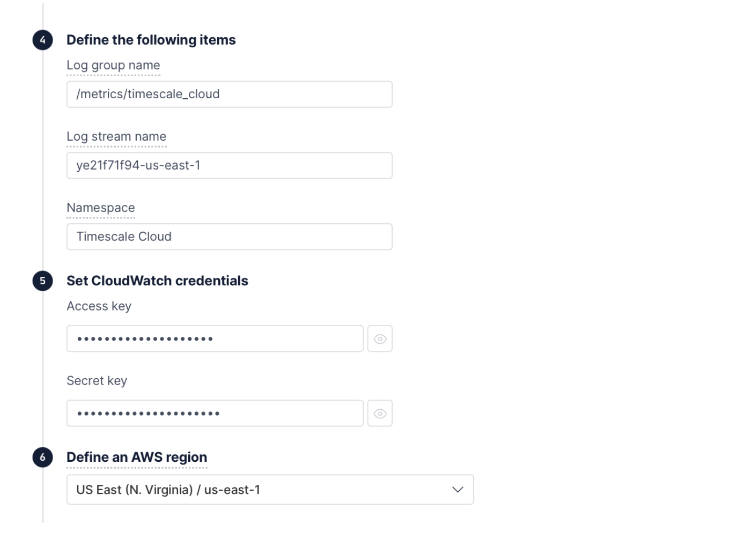This screenshot has height=560, width=735.
Task: Focus the Log group name input field
Action: [x=229, y=95]
